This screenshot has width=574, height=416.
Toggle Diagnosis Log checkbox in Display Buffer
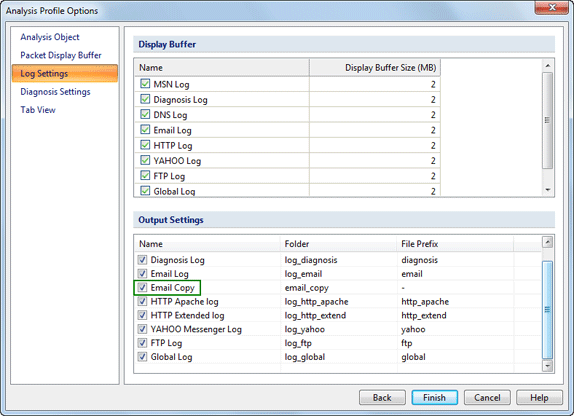(145, 99)
